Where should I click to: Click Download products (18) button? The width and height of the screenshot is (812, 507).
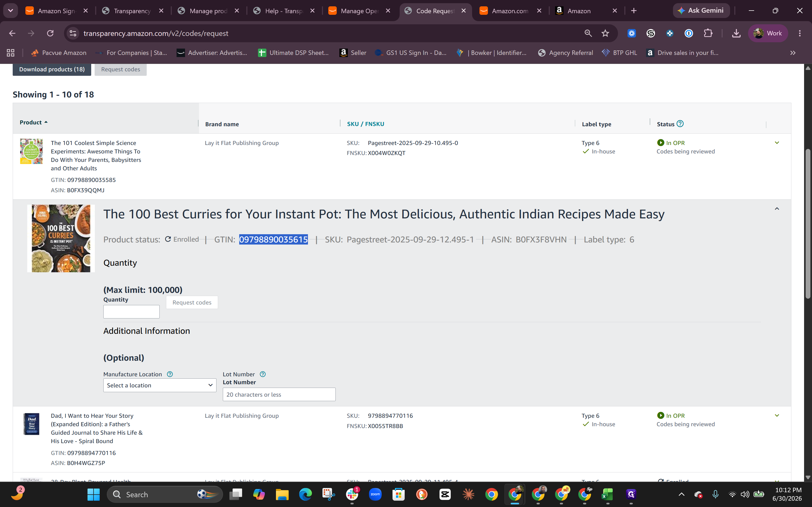tap(52, 69)
